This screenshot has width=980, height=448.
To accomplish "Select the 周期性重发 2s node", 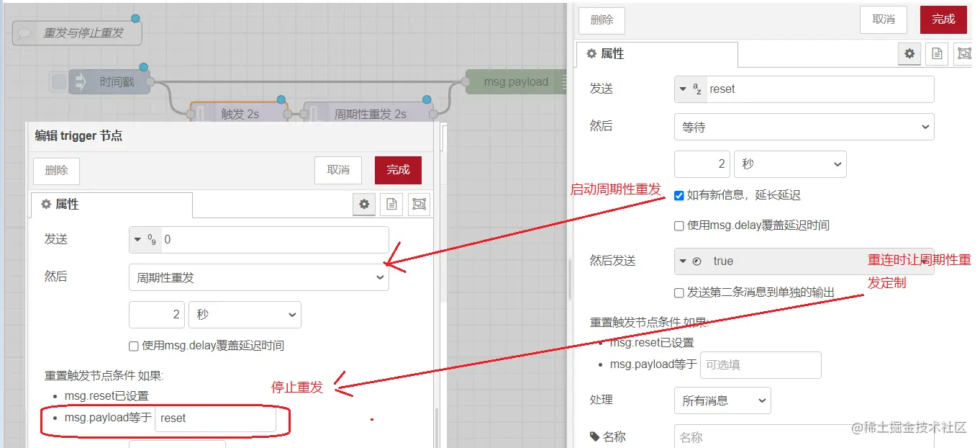I will pyautogui.click(x=370, y=114).
